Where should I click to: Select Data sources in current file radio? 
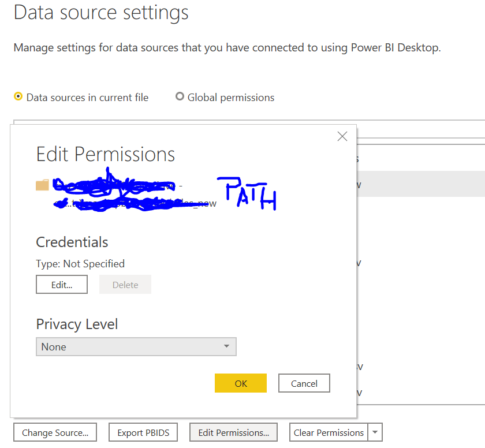pyautogui.click(x=18, y=96)
